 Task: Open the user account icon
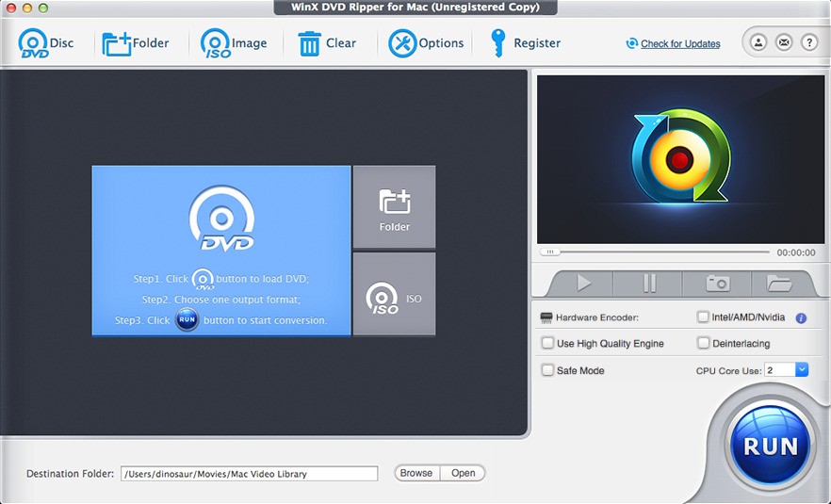coord(758,42)
